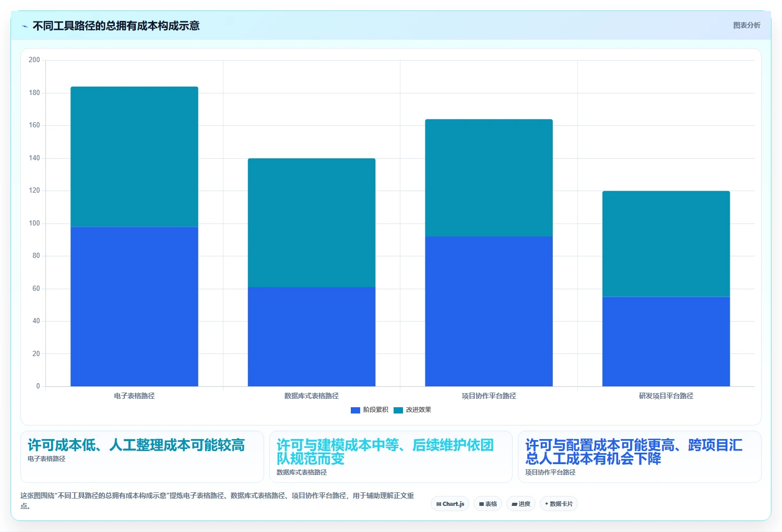The height and width of the screenshot is (532, 782).
Task: Click the description paragraph starting 这张图围绕
Action: point(217,500)
